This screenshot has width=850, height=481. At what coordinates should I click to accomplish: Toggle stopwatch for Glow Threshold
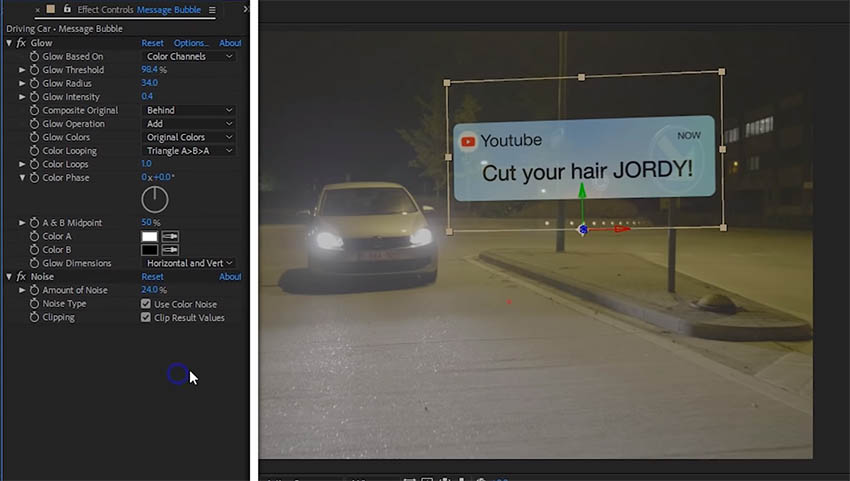tap(34, 70)
